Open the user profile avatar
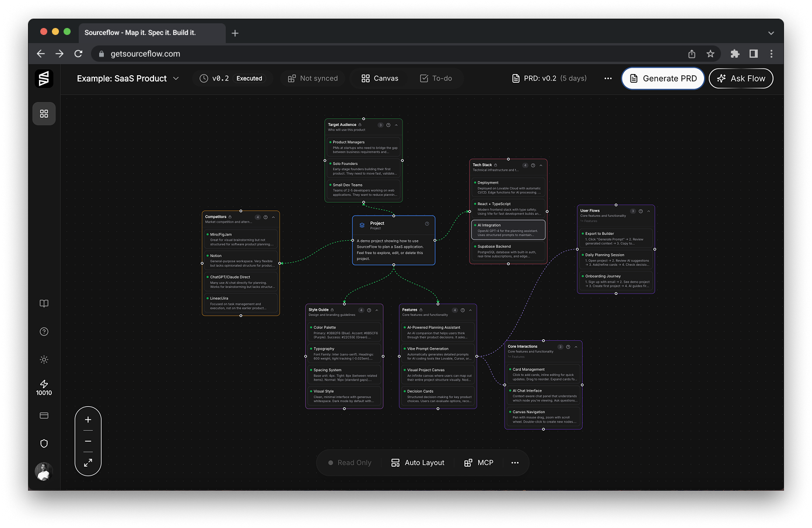Viewport: 812px width, 528px height. pyautogui.click(x=44, y=471)
